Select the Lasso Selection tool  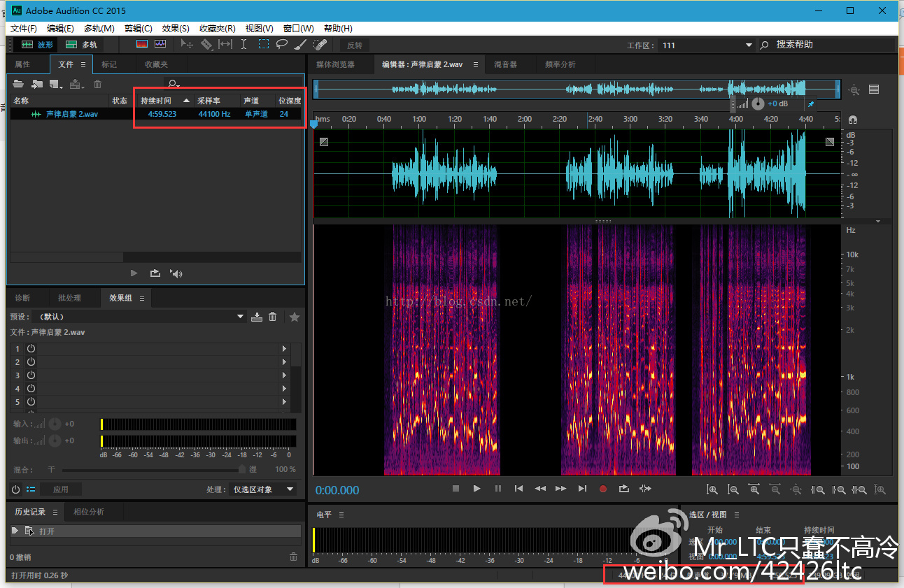pos(282,44)
